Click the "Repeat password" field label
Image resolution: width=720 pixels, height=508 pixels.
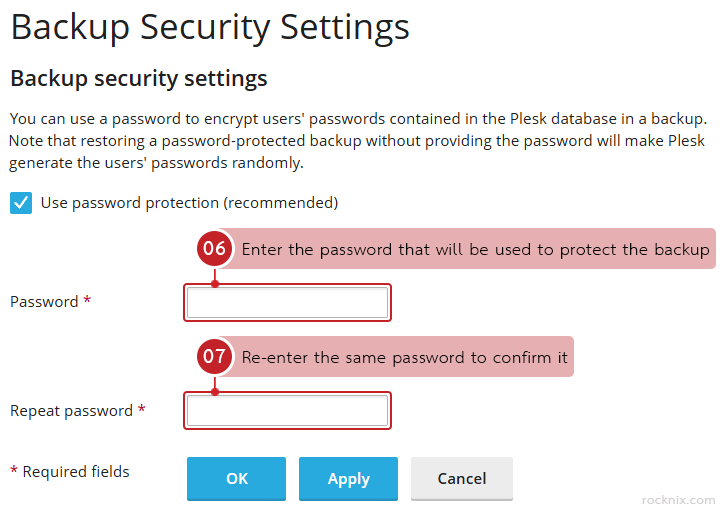(71, 411)
